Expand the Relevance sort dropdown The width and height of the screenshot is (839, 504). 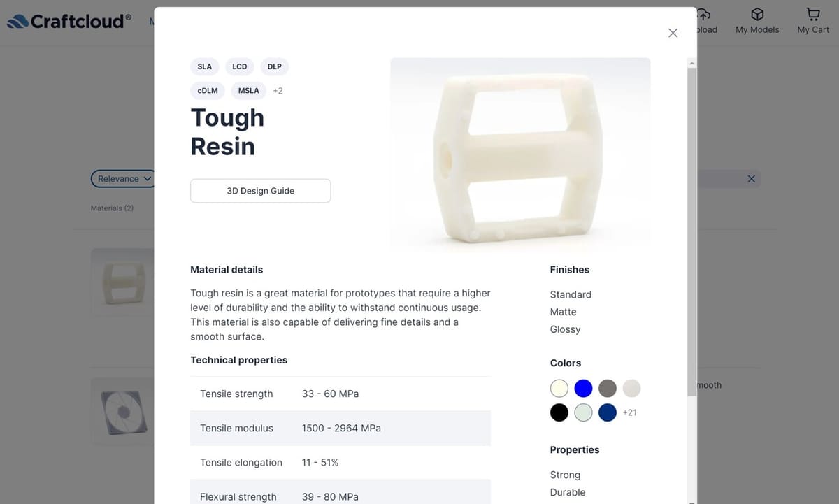tap(124, 179)
